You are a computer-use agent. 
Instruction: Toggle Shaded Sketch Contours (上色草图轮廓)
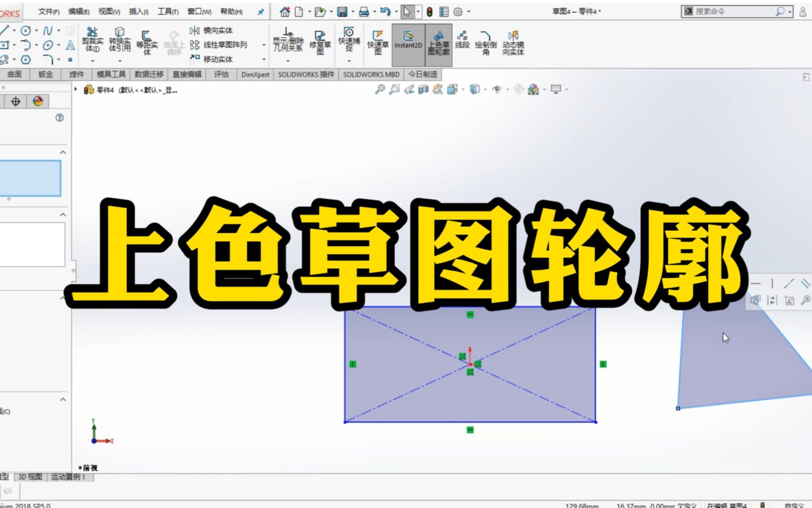[x=439, y=45]
